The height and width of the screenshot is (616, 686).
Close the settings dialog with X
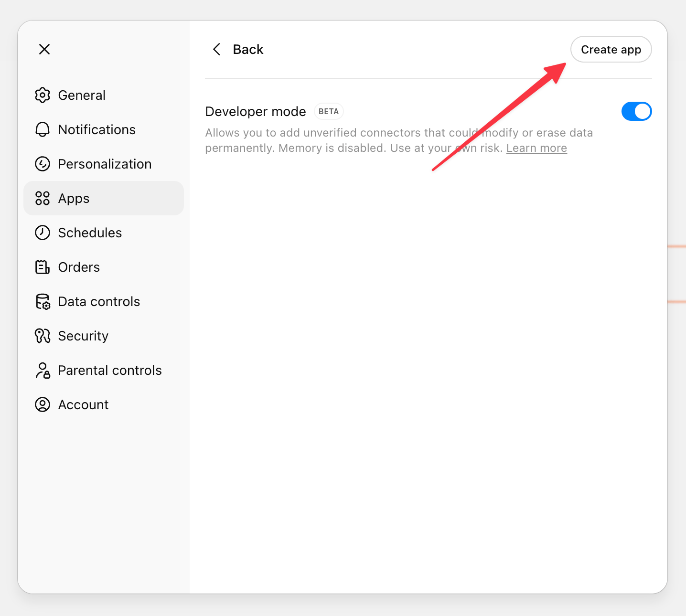[44, 49]
